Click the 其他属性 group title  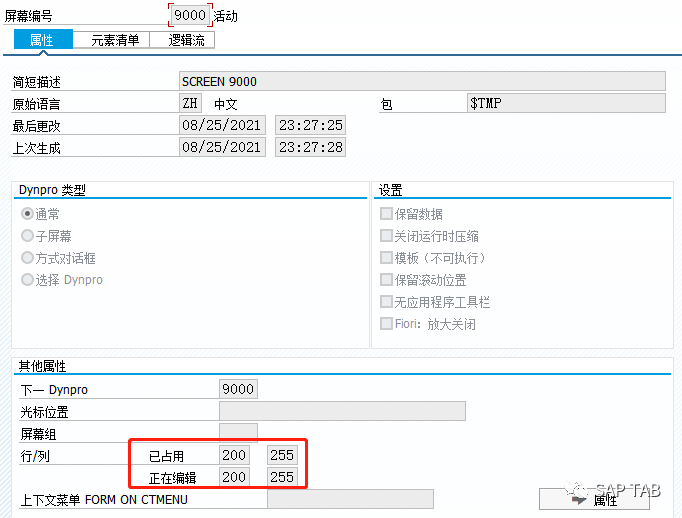[42, 366]
